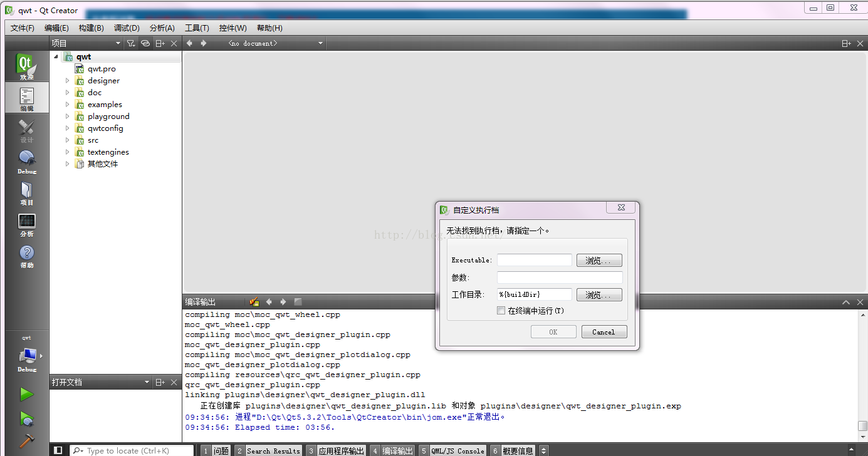Synchronize tree with editor link icon
Screen dimensions: 868x456
(145, 43)
